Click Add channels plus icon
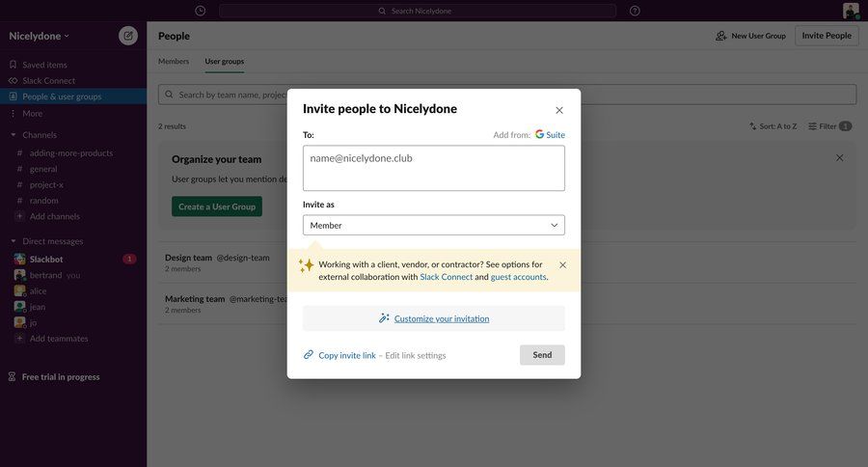868x467 pixels. [19, 216]
